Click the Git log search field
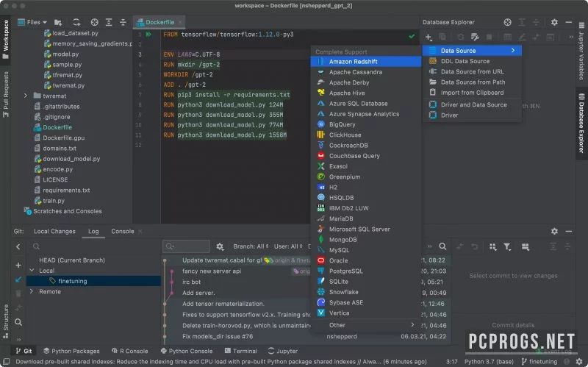This screenshot has width=588, height=367. [187, 246]
